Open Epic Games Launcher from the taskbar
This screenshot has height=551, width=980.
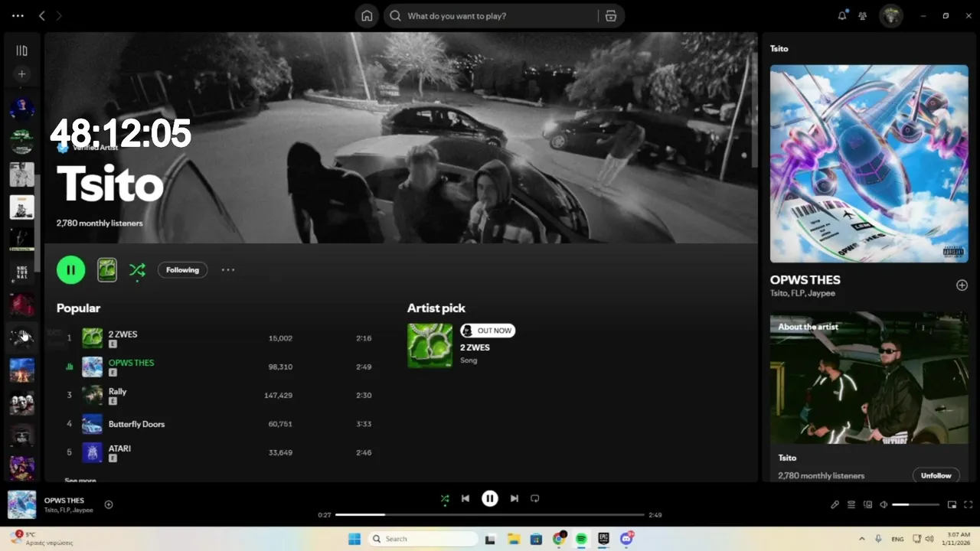(604, 539)
